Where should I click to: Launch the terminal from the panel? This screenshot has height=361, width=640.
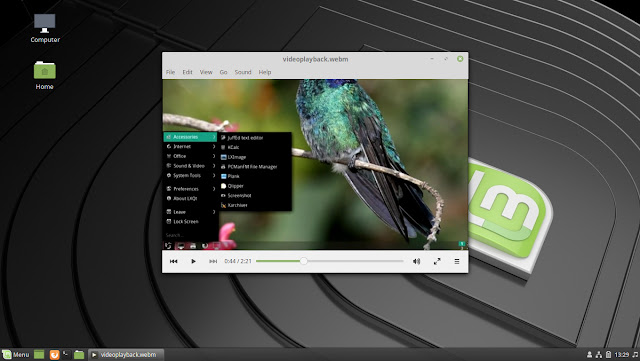(66, 354)
